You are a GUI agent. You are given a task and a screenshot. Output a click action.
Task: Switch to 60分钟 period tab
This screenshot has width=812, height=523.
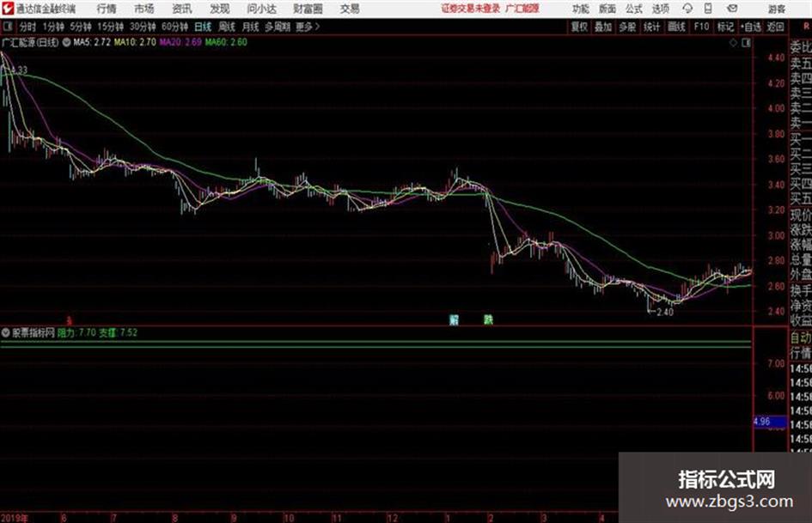click(175, 27)
